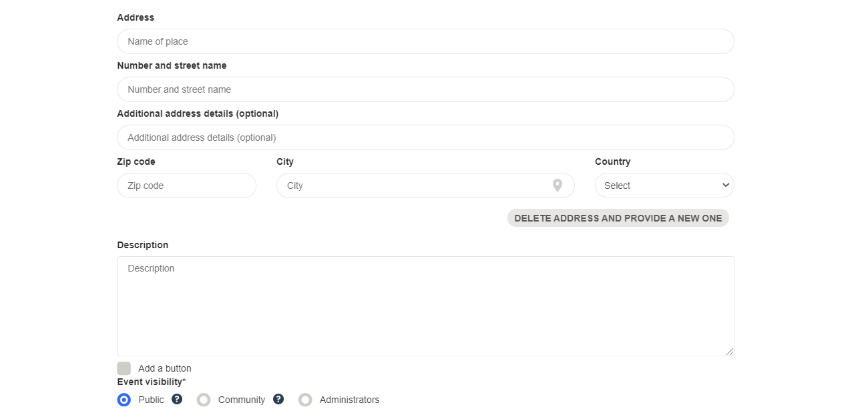Image resolution: width=868 pixels, height=419 pixels.
Task: Click the Event visibility label
Action: [x=150, y=382]
